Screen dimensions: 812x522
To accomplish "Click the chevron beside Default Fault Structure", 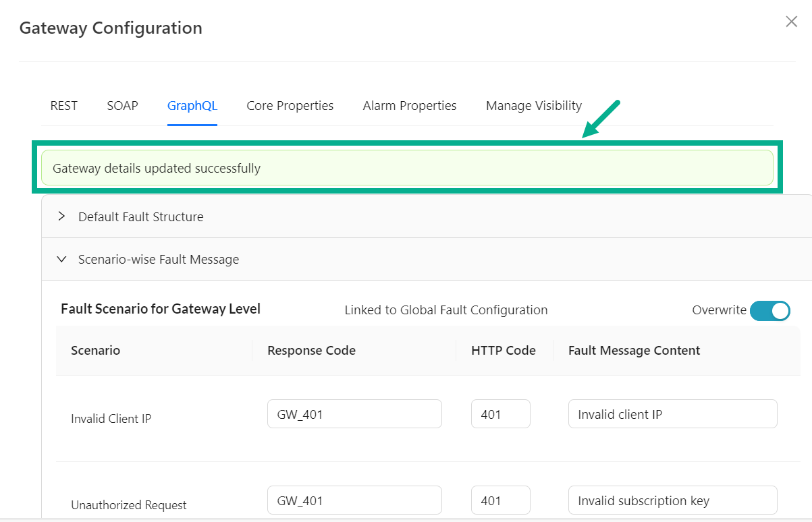I will coord(61,216).
